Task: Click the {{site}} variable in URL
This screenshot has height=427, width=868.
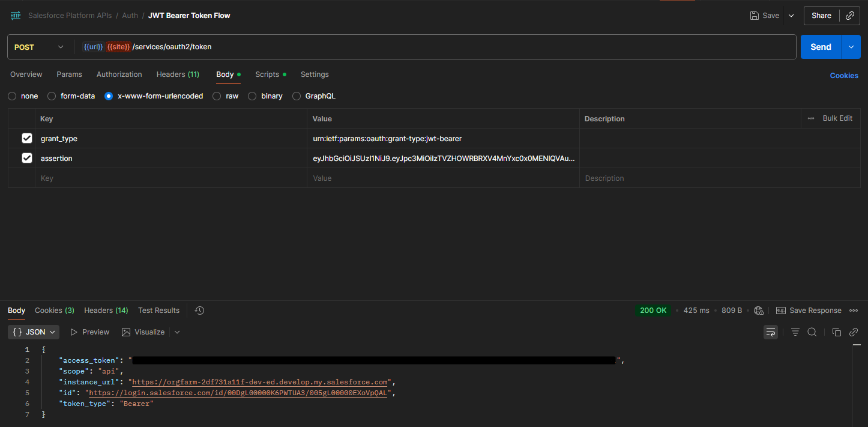Action: pos(118,47)
